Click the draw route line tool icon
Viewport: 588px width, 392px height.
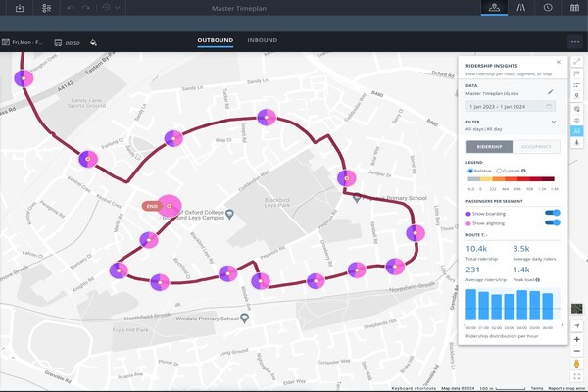(x=577, y=62)
